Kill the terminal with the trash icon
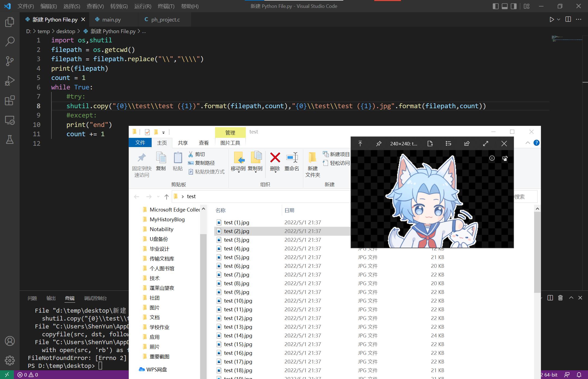The image size is (588, 379). pyautogui.click(x=560, y=298)
